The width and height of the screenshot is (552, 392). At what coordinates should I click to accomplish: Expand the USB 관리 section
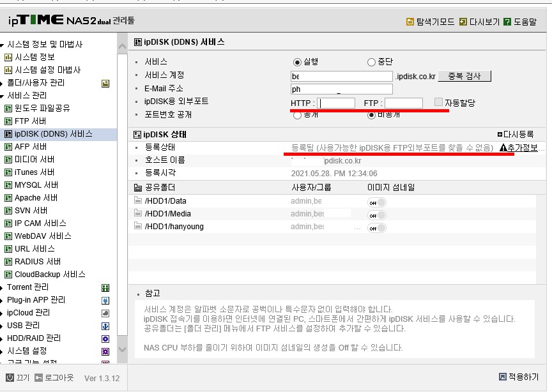pyautogui.click(x=2, y=326)
